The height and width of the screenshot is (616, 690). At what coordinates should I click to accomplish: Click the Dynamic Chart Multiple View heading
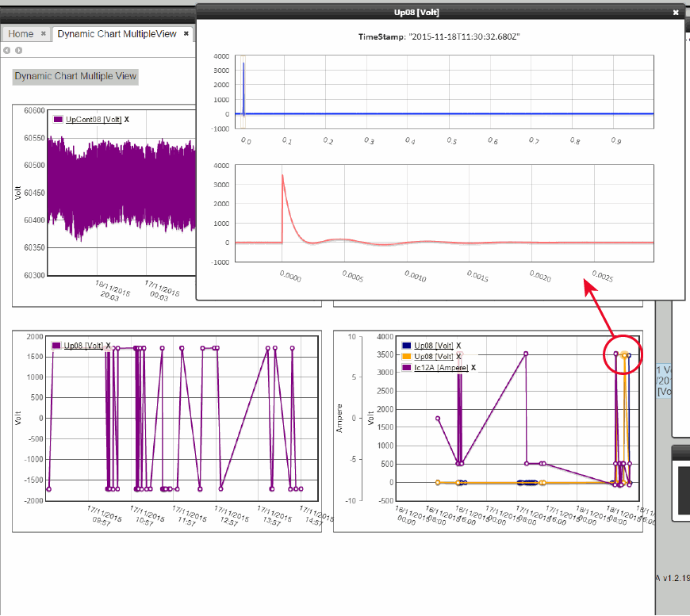coord(75,76)
